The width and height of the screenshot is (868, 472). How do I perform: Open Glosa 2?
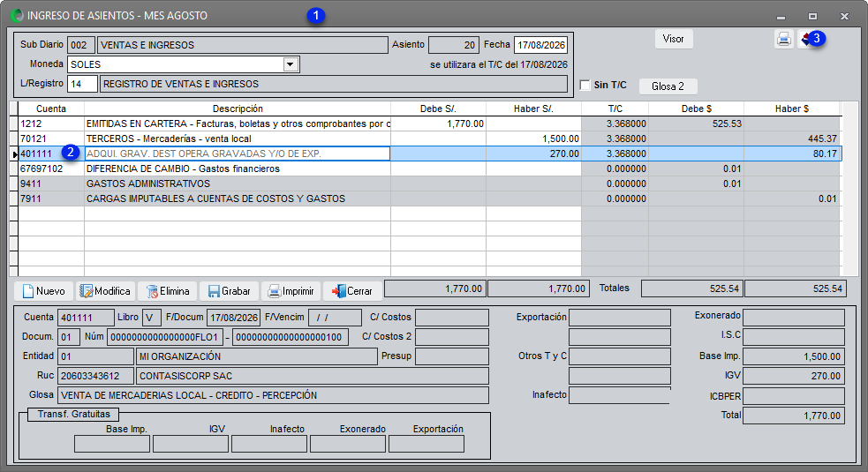pos(668,86)
